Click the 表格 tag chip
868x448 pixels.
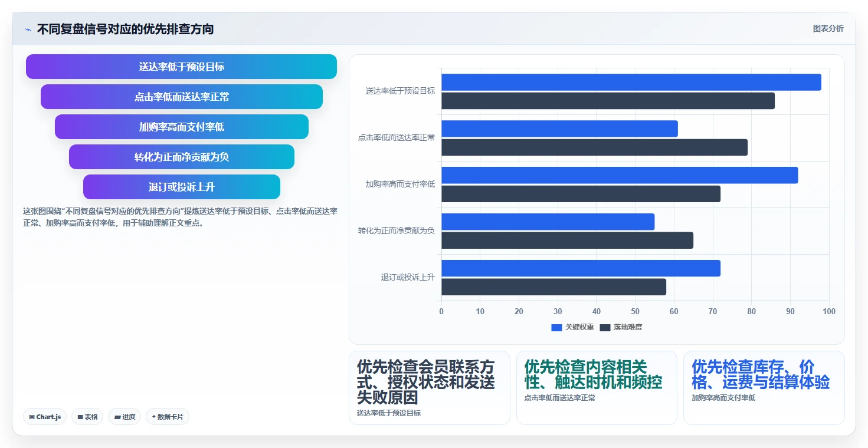click(x=87, y=417)
